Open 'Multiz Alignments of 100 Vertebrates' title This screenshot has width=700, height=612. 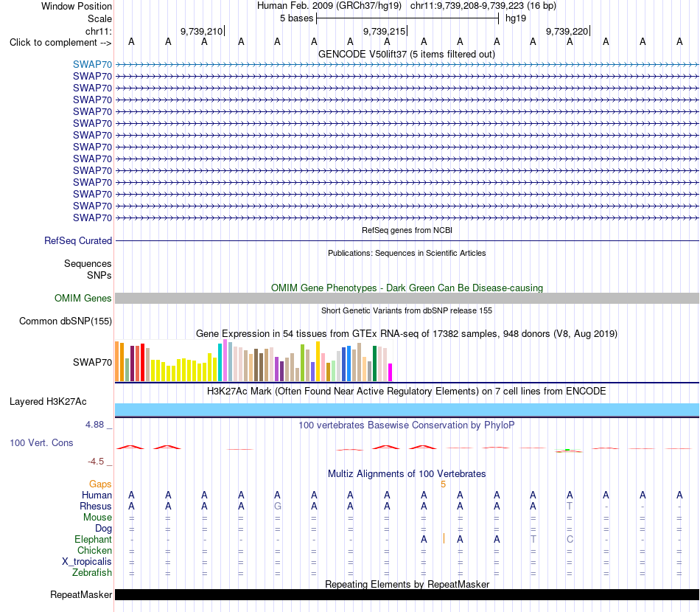[x=407, y=473]
